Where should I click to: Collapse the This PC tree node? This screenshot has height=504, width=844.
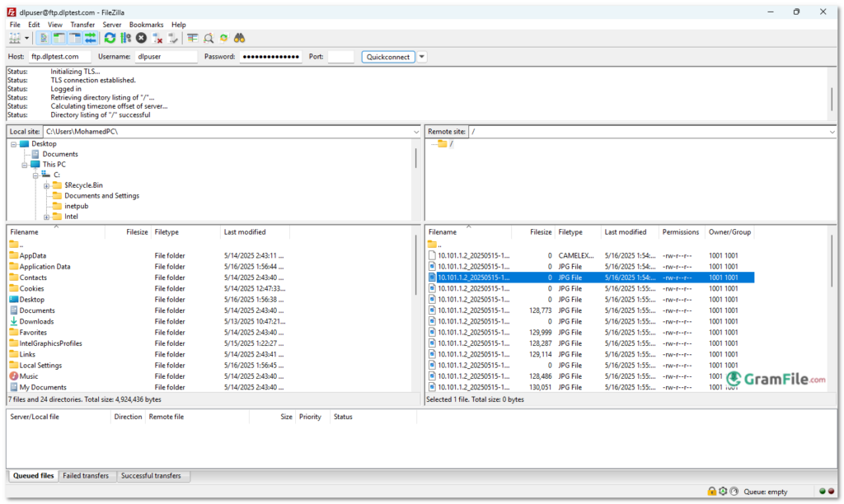click(x=25, y=164)
